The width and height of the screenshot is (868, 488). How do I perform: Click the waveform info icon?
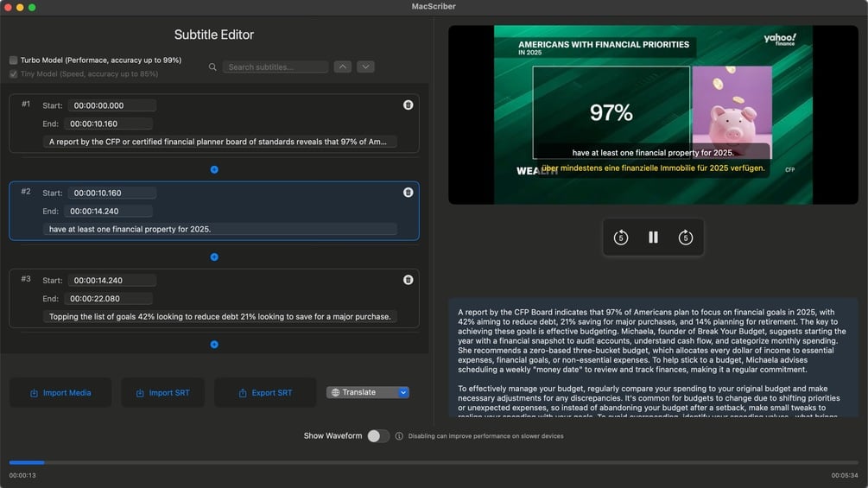coord(399,436)
